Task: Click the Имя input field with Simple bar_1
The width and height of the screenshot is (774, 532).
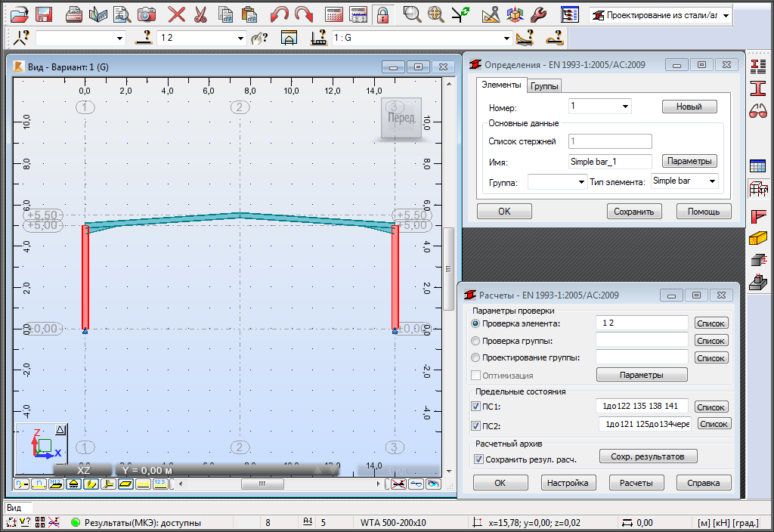Action: click(x=610, y=162)
